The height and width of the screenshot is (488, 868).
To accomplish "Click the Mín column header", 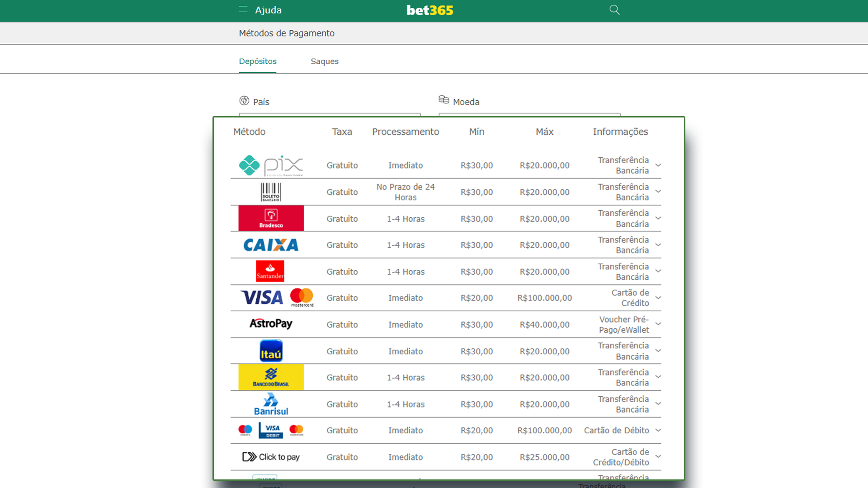I will pyautogui.click(x=476, y=131).
